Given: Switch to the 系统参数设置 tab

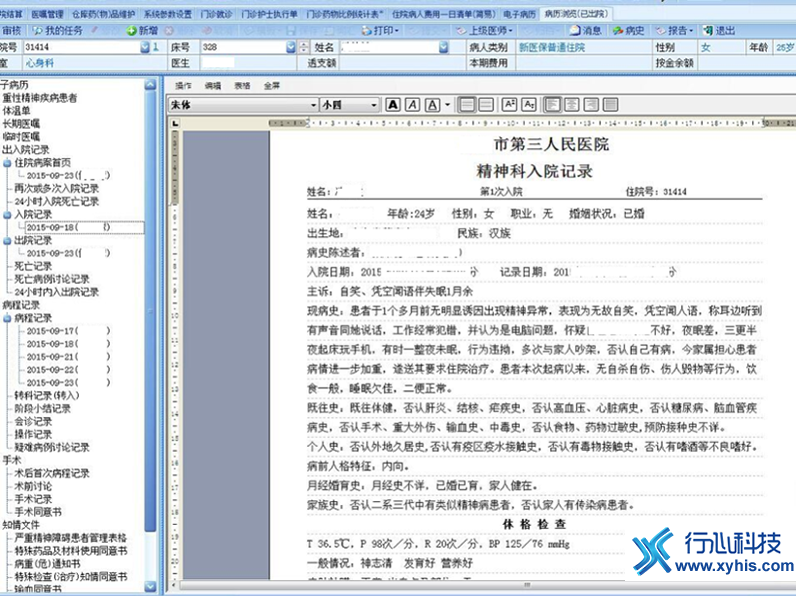Looking at the screenshot, I should (168, 14).
